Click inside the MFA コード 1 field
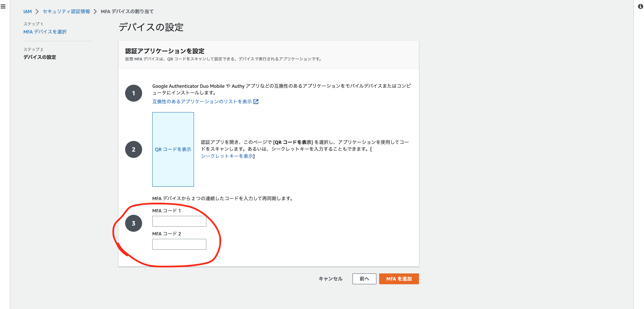Image resolution: width=644 pixels, height=309 pixels. click(x=179, y=221)
